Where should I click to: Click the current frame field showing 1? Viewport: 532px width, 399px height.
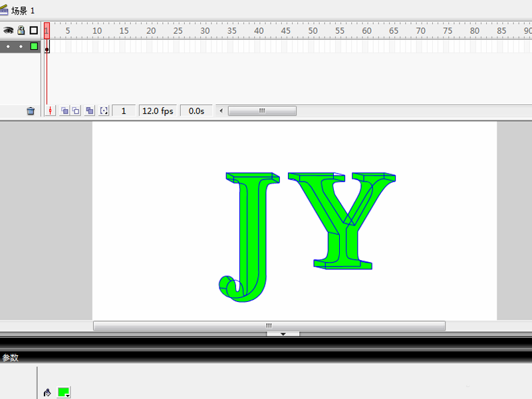click(x=124, y=111)
